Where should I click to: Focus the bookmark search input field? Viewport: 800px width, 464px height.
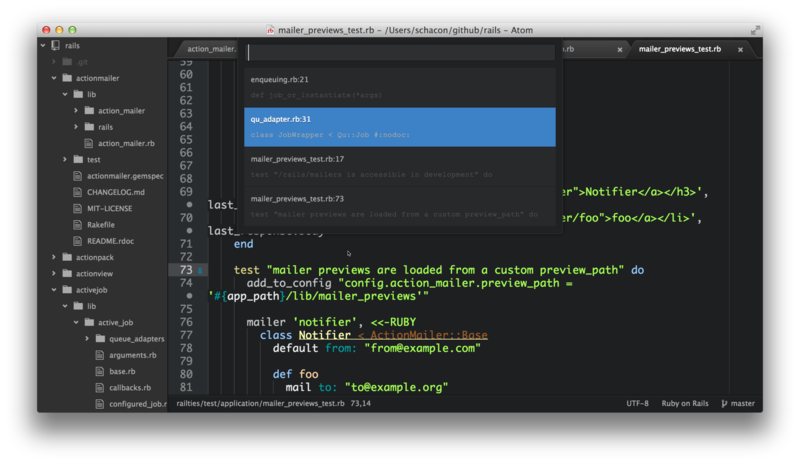tap(399, 52)
